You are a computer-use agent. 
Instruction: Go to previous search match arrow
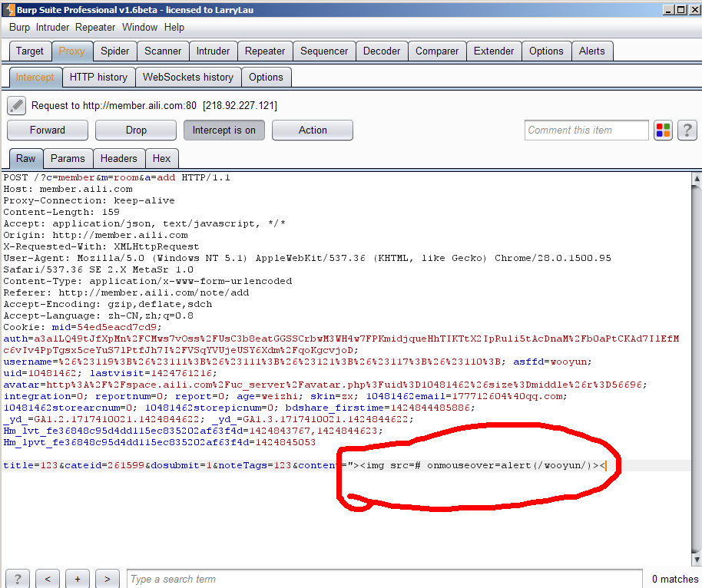48,579
